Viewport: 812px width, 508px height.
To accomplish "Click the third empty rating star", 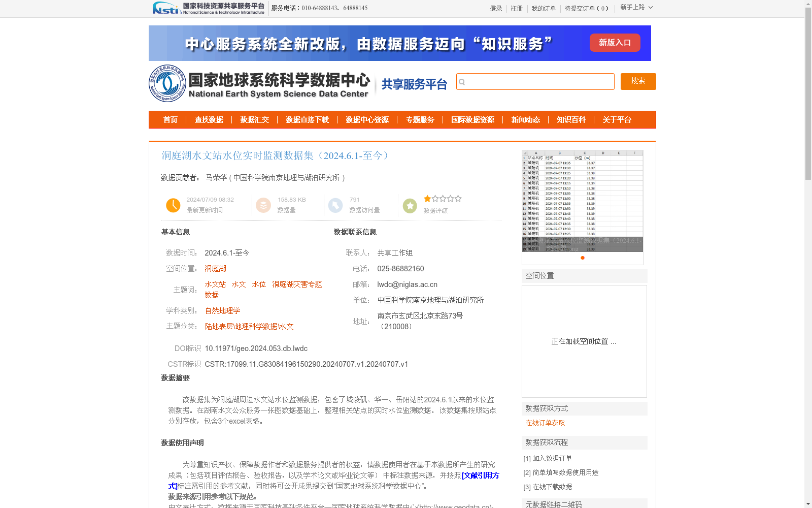I will (x=443, y=199).
